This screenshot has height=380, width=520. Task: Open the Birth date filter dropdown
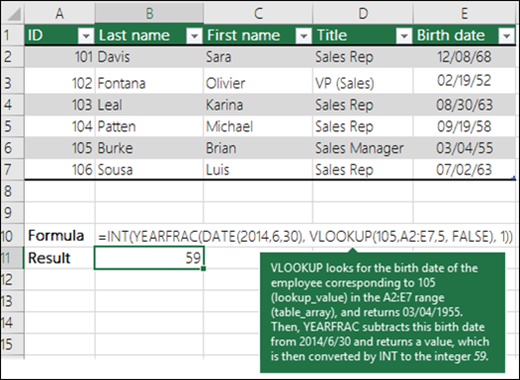(506, 36)
